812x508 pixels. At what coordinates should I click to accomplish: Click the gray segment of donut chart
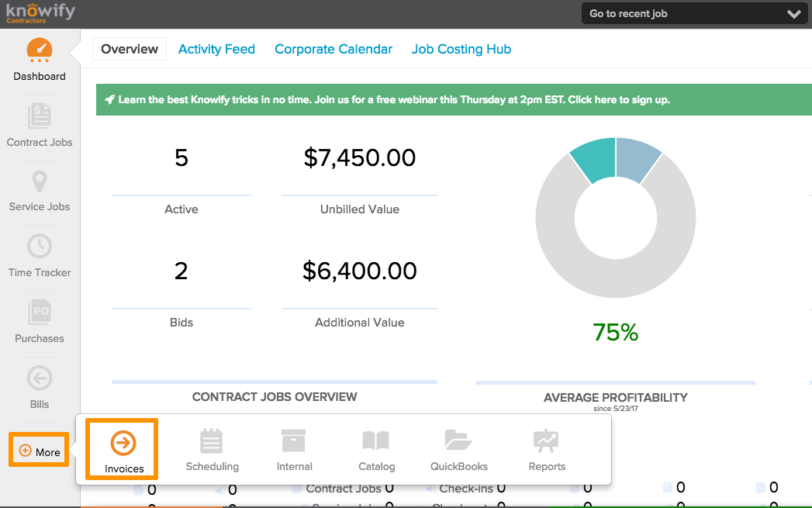pyautogui.click(x=616, y=278)
